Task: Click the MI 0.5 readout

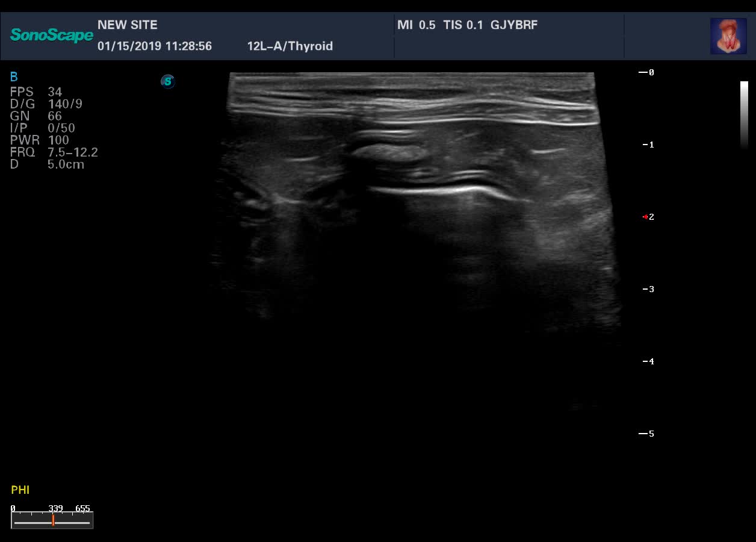Action: tap(417, 25)
